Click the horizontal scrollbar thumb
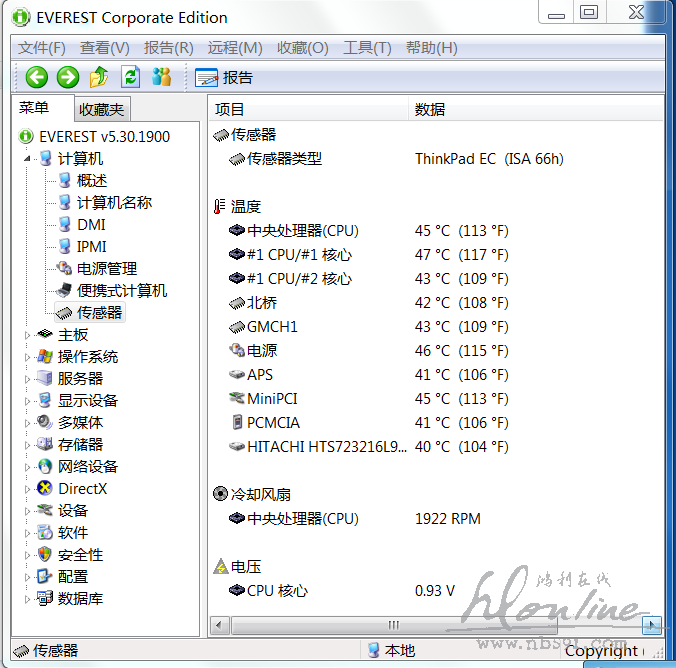This screenshot has width=676, height=668. [394, 625]
